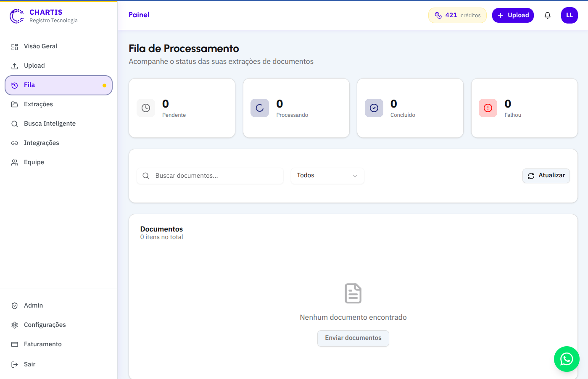Click the Concluído checkmark icon
The image size is (588, 379).
[x=374, y=108]
